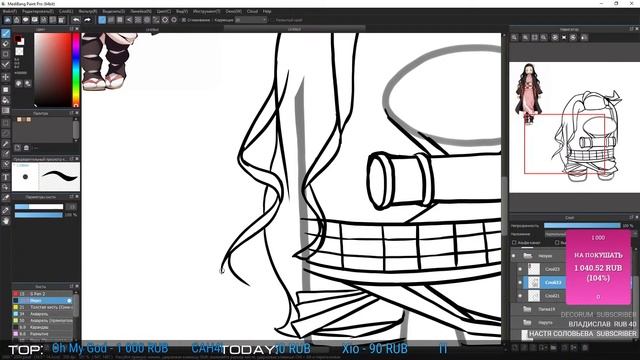The image size is (640, 360).
Task: Click the Redo arrow in toolbar
Action: (87, 20)
